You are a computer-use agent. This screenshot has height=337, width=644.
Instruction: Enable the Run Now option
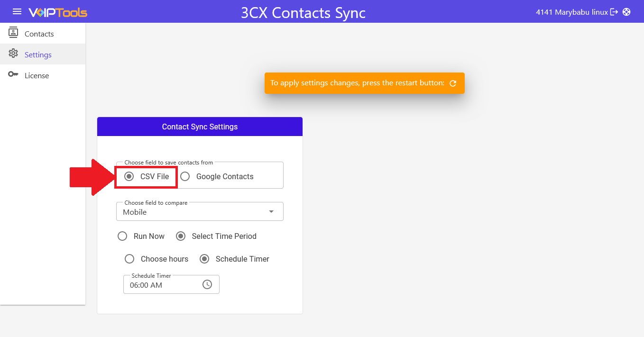(x=122, y=236)
